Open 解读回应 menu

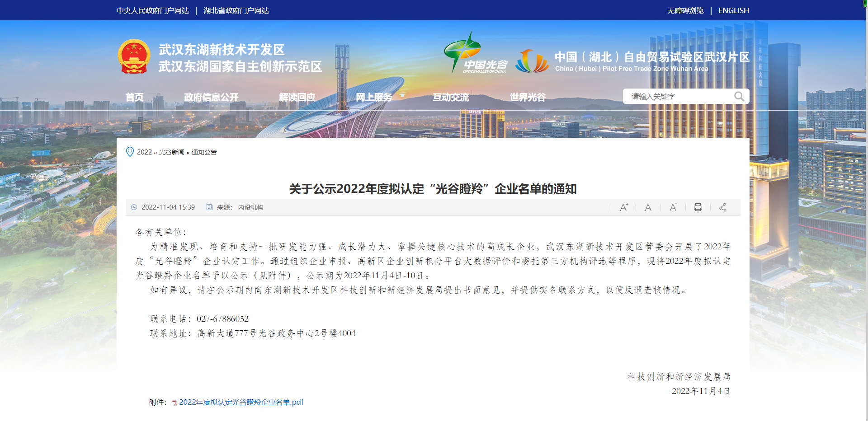[x=297, y=97]
